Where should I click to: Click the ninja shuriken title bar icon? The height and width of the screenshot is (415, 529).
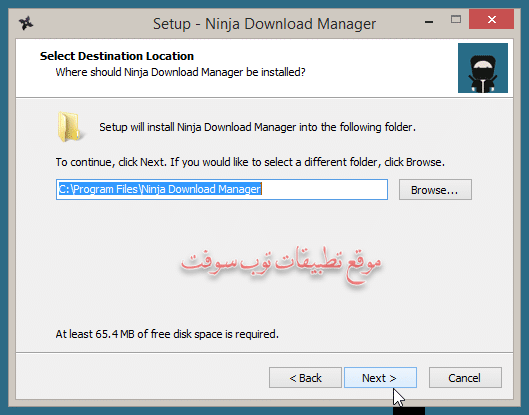(26, 23)
